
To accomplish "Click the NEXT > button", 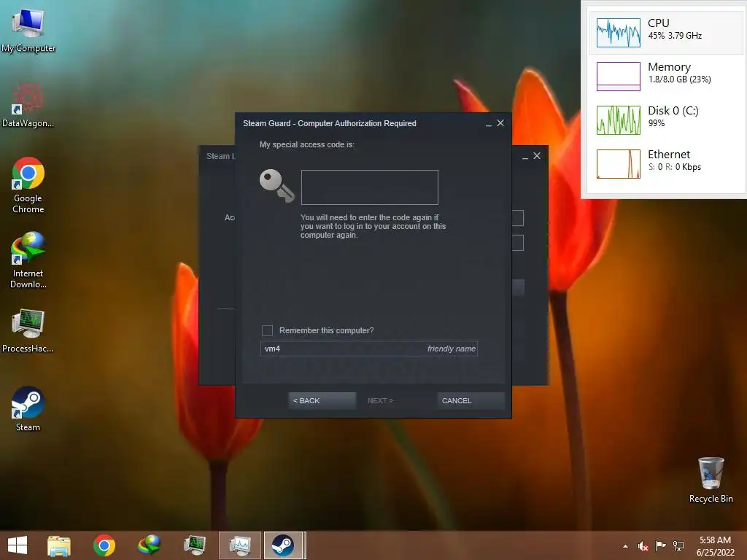I will coord(380,400).
